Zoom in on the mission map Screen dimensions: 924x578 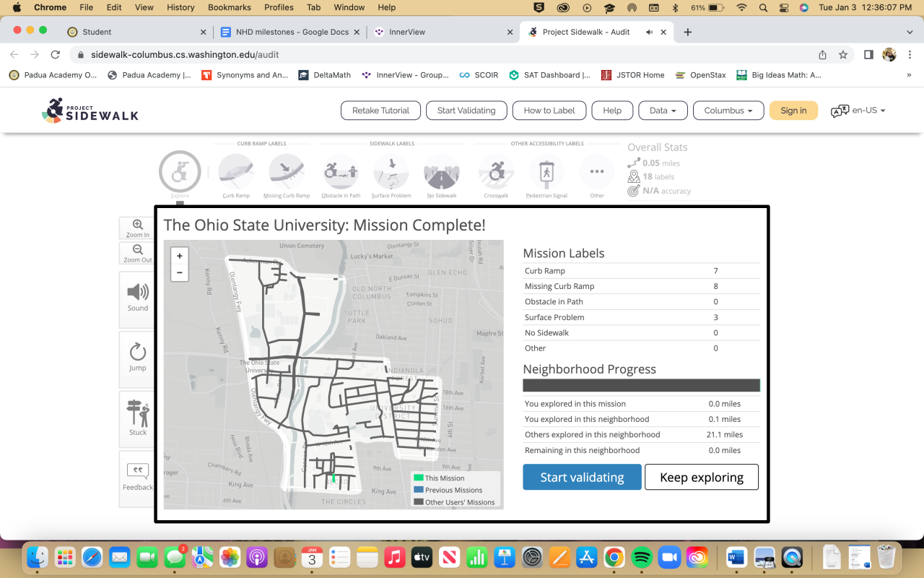click(180, 256)
